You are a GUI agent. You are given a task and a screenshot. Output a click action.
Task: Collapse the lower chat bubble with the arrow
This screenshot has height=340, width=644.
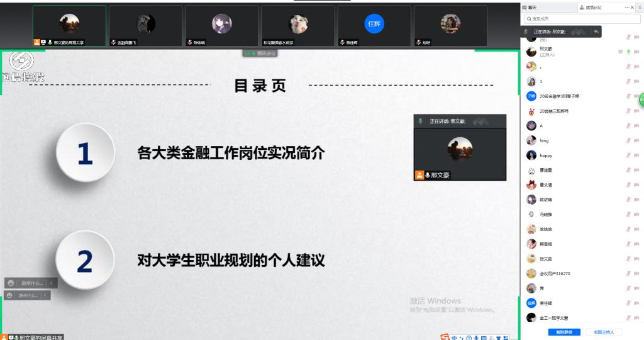click(45, 295)
